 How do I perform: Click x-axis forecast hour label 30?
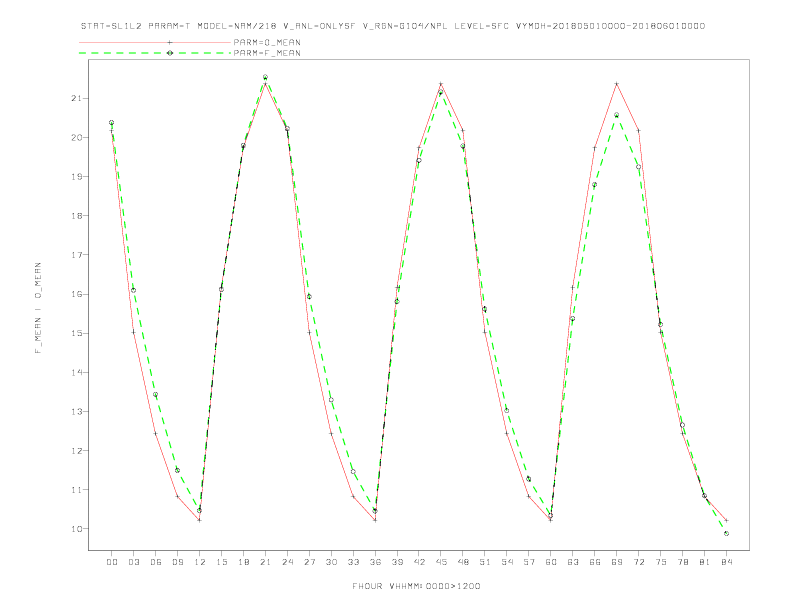click(331, 562)
